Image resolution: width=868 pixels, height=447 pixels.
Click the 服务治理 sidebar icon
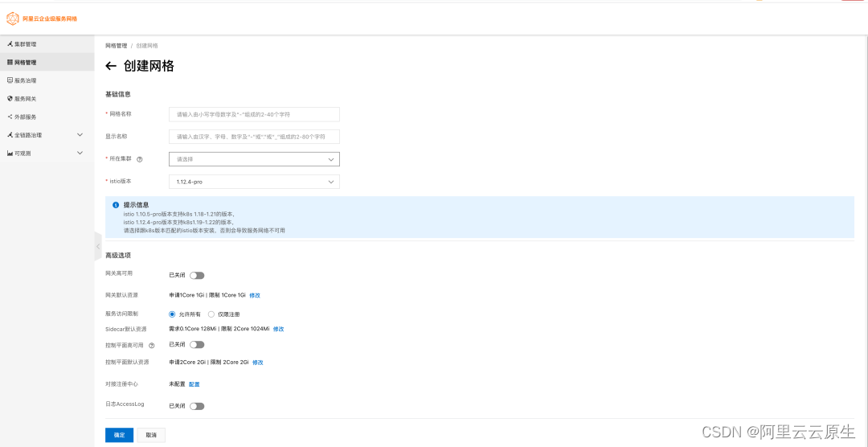10,80
